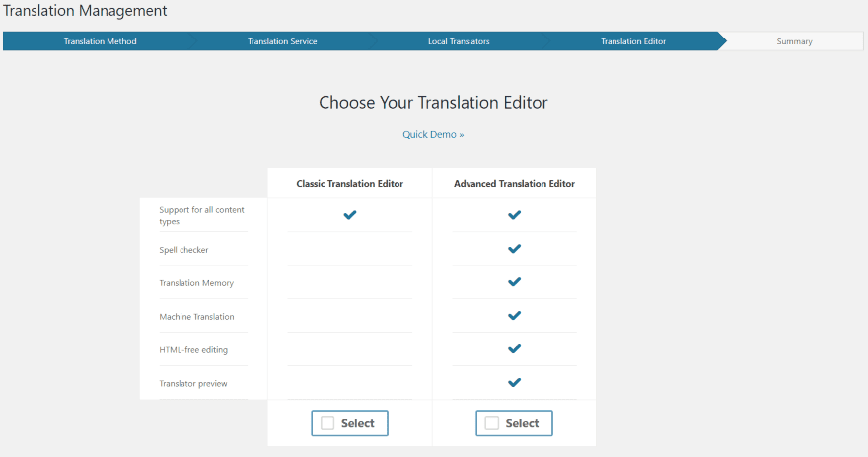Screen dimensions: 868x457
Task: Open the Quick Demo link
Action: click(x=433, y=134)
